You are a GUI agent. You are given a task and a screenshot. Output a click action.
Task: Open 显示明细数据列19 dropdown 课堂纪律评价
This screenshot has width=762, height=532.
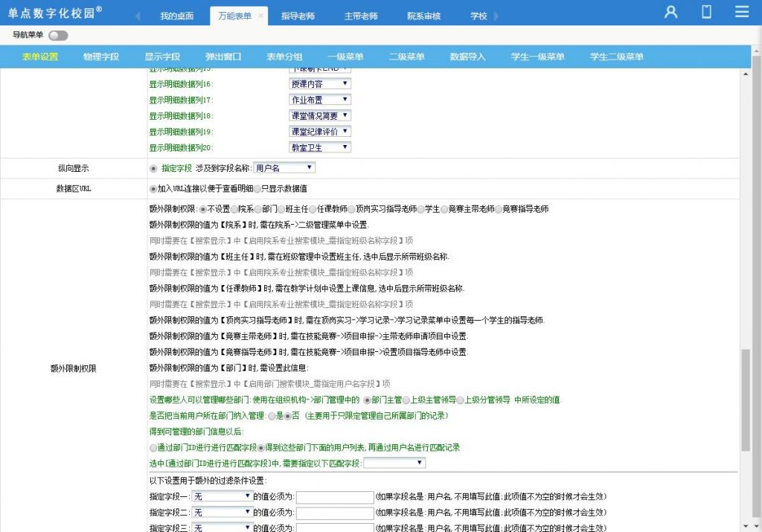[x=320, y=132]
